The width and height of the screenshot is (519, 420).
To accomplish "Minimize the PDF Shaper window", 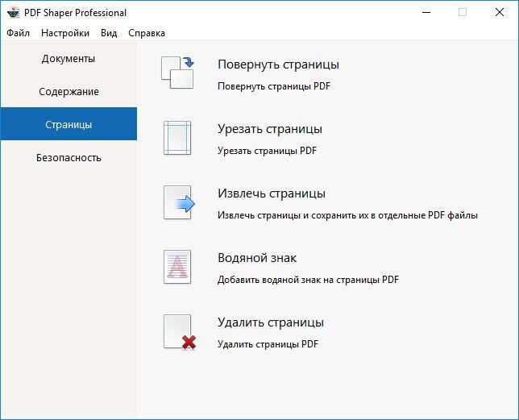I will 426,13.
